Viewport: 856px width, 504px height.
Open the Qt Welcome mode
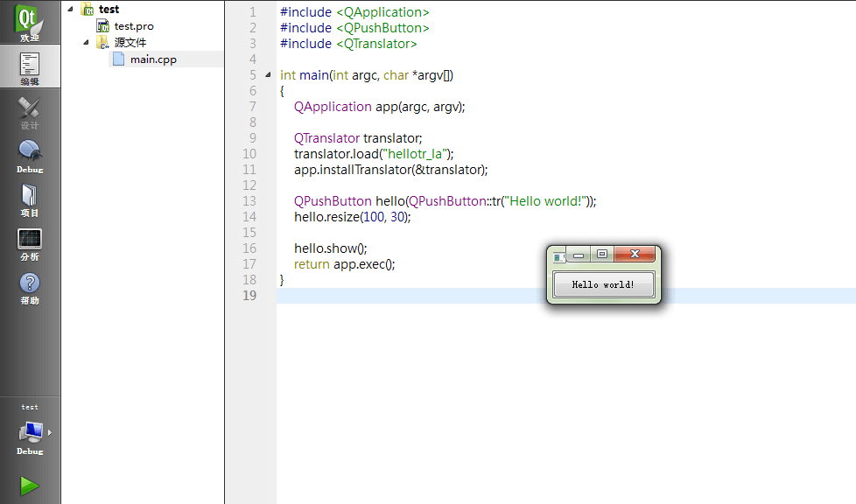pos(30,24)
